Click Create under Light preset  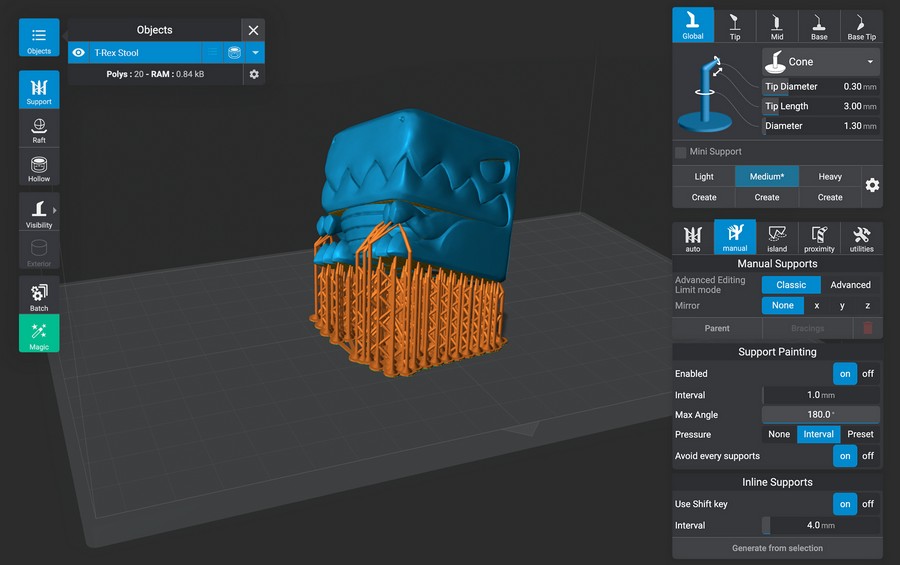tap(704, 197)
